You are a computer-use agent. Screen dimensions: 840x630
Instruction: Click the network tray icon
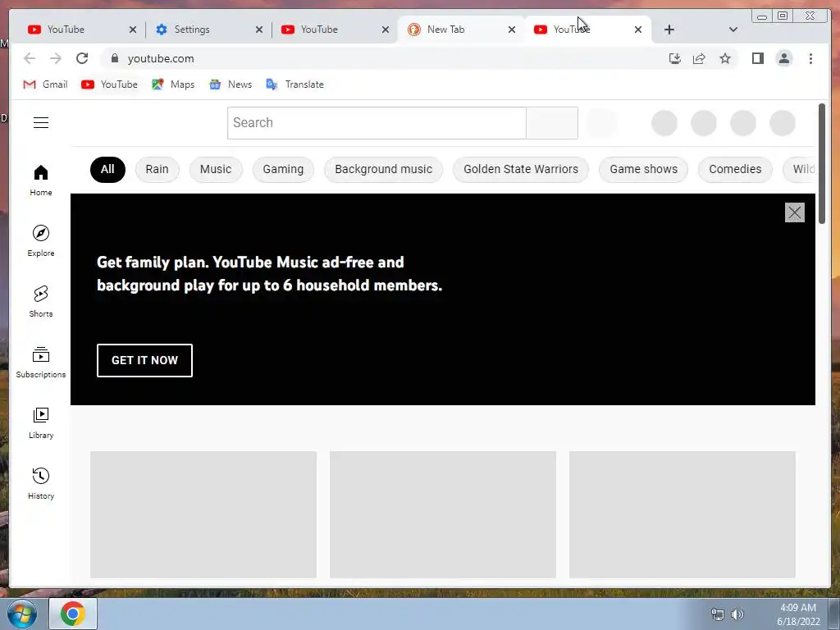tap(717, 614)
